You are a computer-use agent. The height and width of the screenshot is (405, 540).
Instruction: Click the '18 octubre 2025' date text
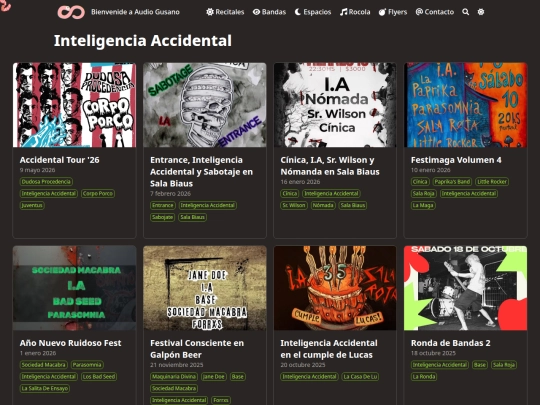pos(433,353)
